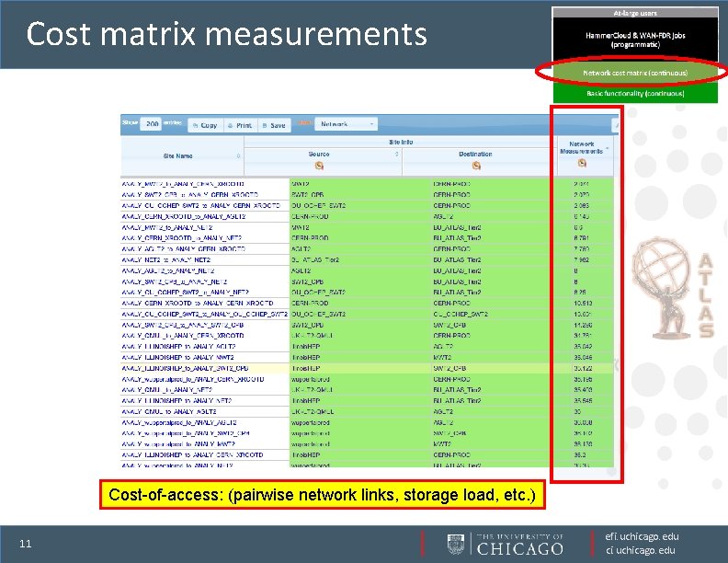This screenshot has width=728, height=563.
Task: Click the Show entries field showing 200
Action: coord(152,123)
